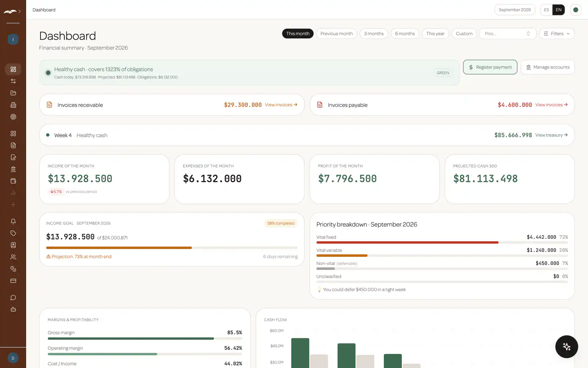Expand the sidebar using the chevron arrow

coord(19,11)
